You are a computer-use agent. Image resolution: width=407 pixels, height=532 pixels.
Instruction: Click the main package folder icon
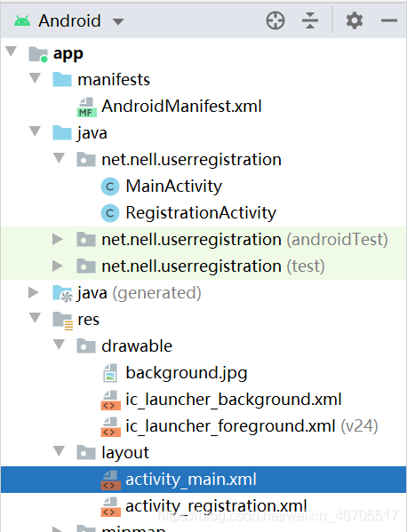coord(86,159)
